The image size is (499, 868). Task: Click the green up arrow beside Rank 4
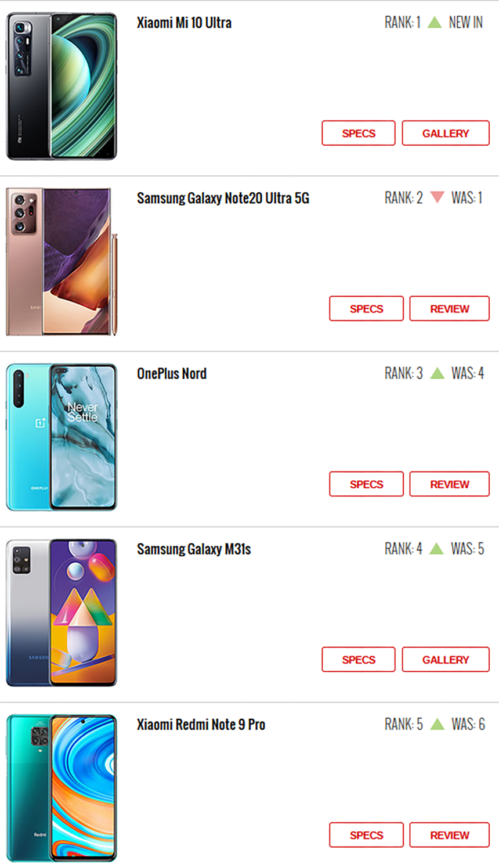tap(436, 548)
